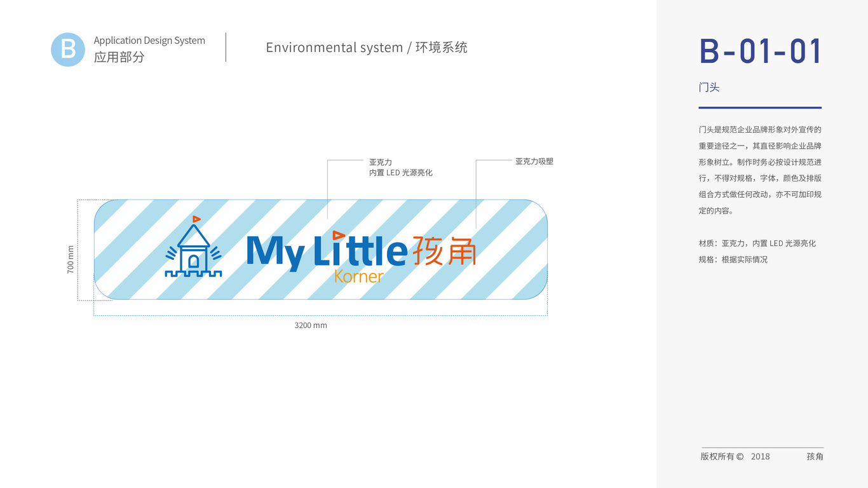Click the '孩角' footer brand name
This screenshot has height=488, width=868.
click(815, 456)
